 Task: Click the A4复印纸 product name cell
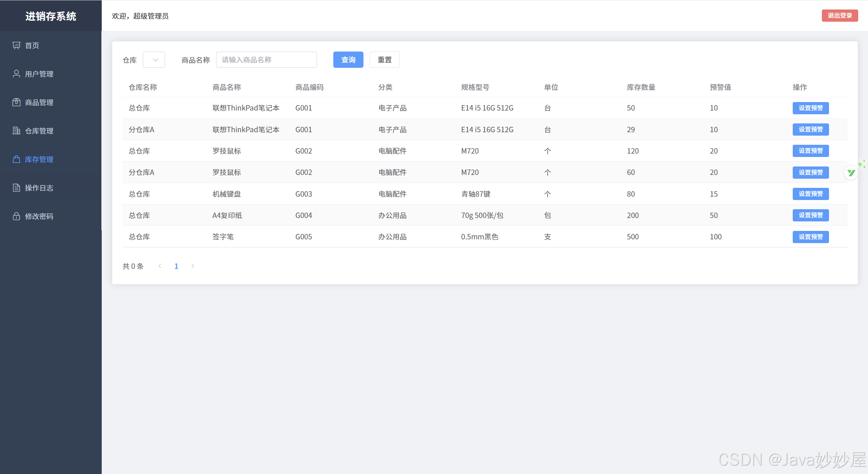227,215
